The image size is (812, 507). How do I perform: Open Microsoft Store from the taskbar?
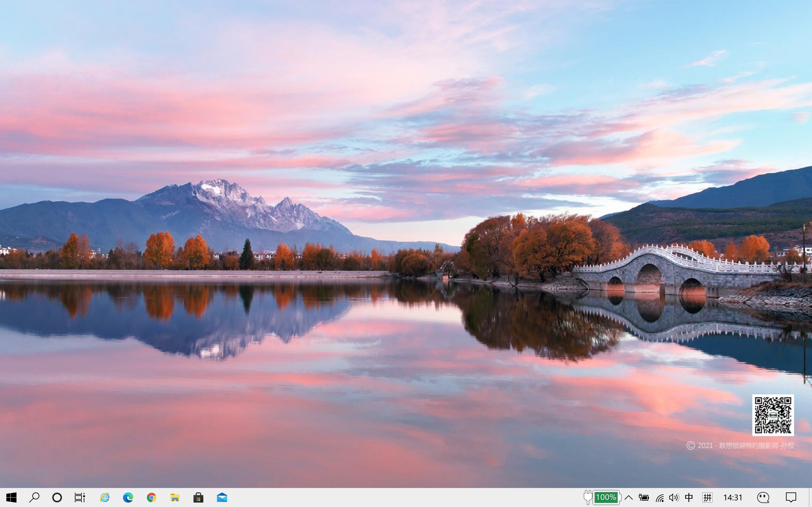click(198, 497)
